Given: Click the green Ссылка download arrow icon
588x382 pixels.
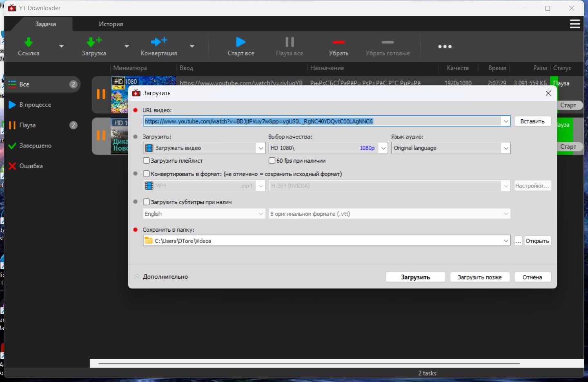Looking at the screenshot, I should [x=28, y=42].
